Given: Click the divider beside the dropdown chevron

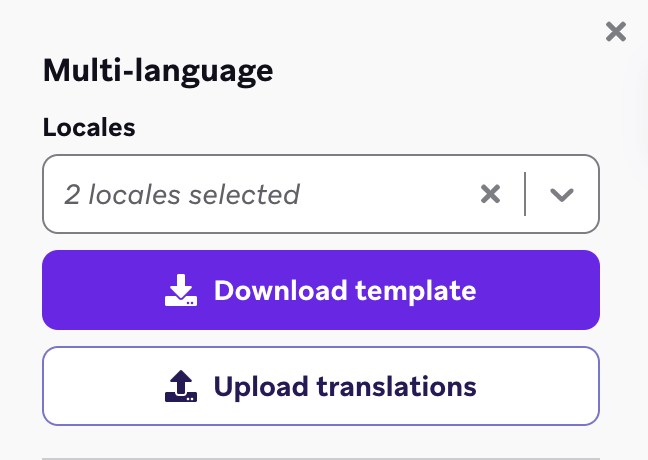Looking at the screenshot, I should point(525,194).
